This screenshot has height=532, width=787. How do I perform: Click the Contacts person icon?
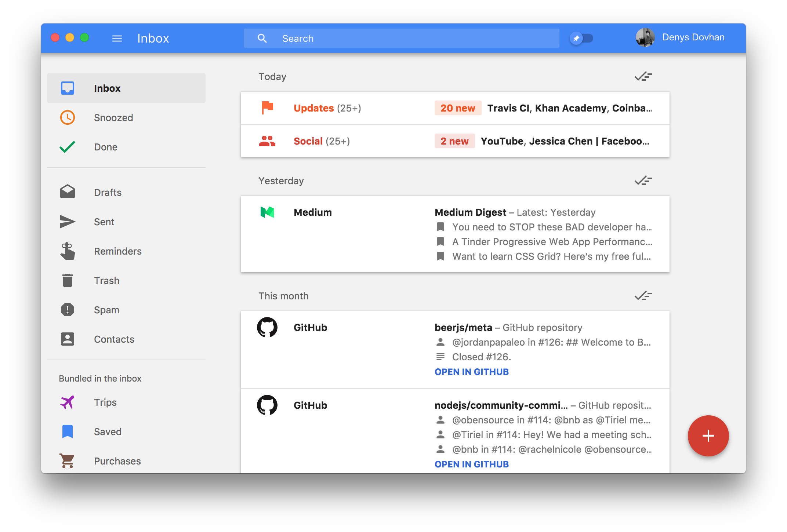(68, 338)
